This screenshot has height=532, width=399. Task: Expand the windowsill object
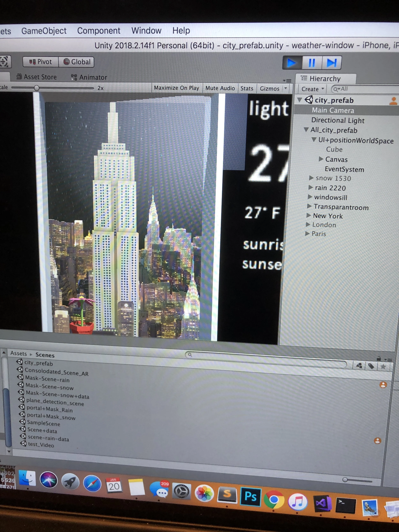310,197
